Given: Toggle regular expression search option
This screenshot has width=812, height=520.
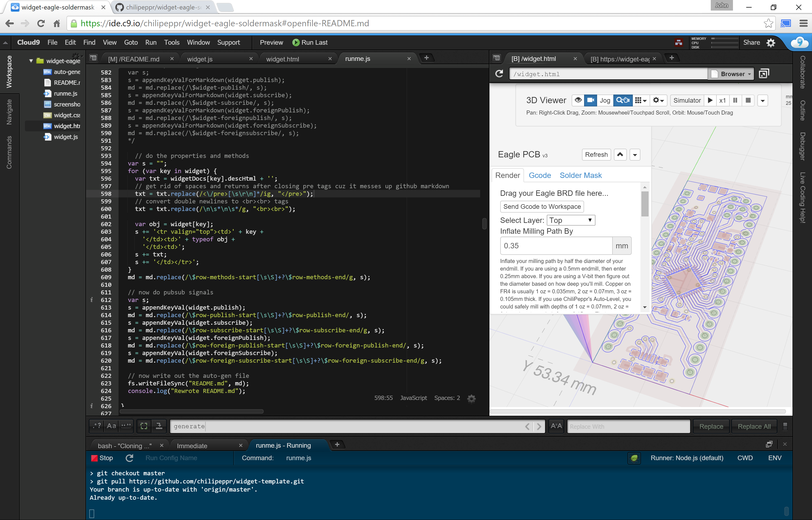Looking at the screenshot, I should [x=97, y=426].
